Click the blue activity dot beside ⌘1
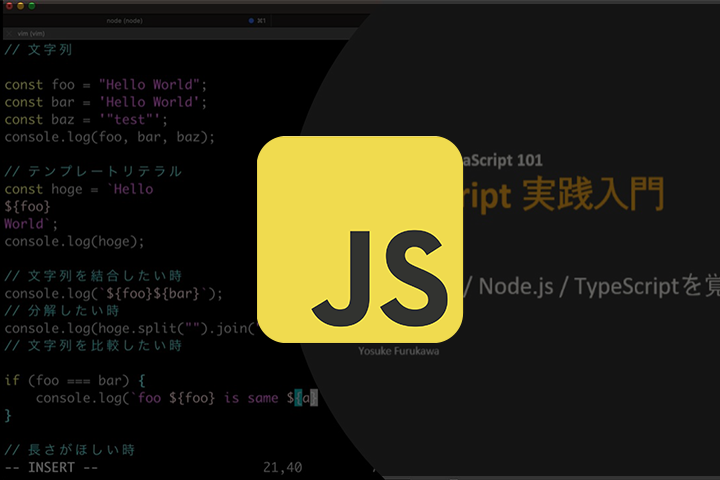The height and width of the screenshot is (480, 720). [251, 21]
